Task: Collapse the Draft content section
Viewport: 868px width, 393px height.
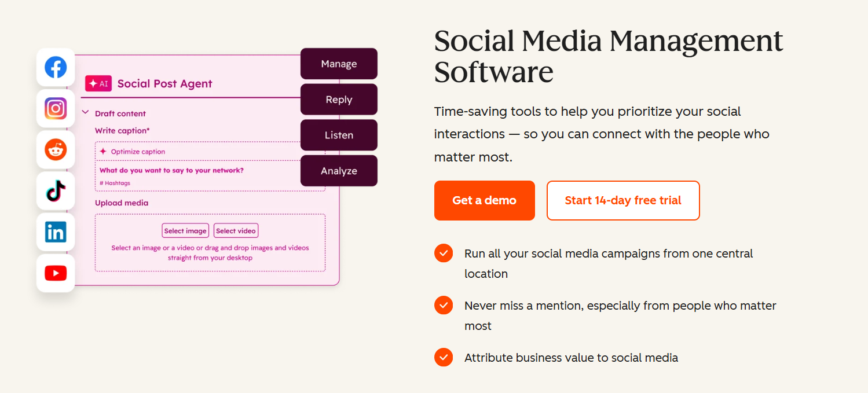Action: [85, 113]
